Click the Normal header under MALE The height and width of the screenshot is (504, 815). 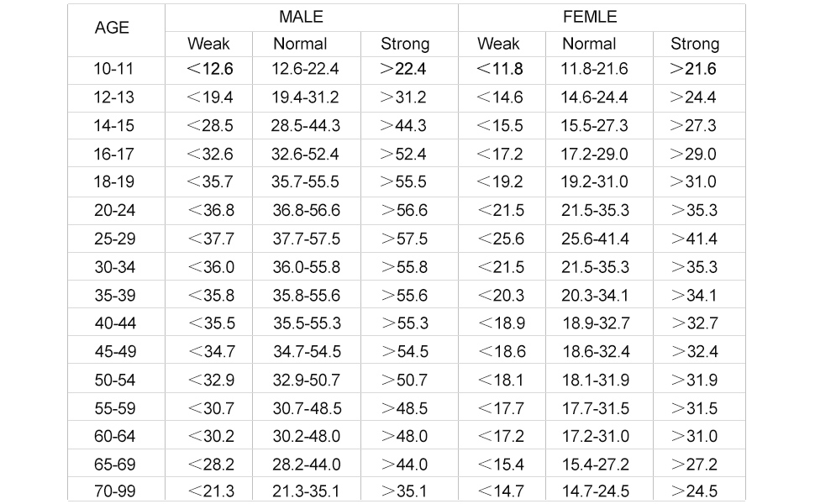pyautogui.click(x=300, y=44)
